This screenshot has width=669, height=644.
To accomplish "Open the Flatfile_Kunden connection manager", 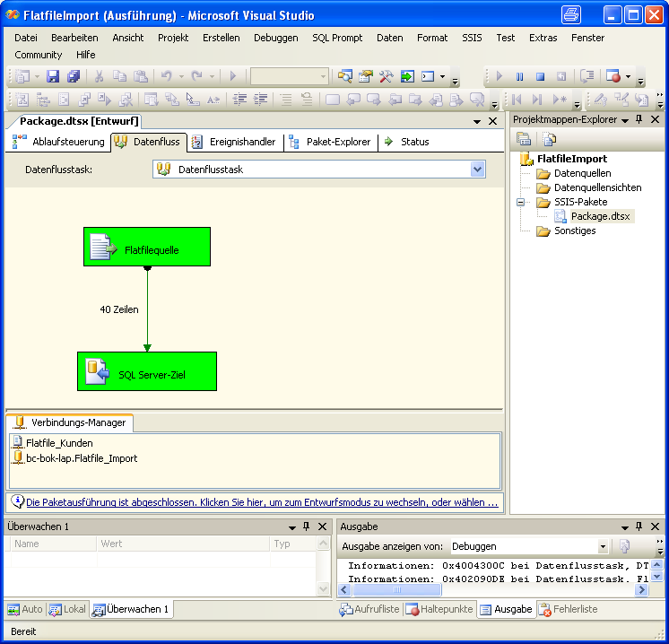I will tap(59, 443).
